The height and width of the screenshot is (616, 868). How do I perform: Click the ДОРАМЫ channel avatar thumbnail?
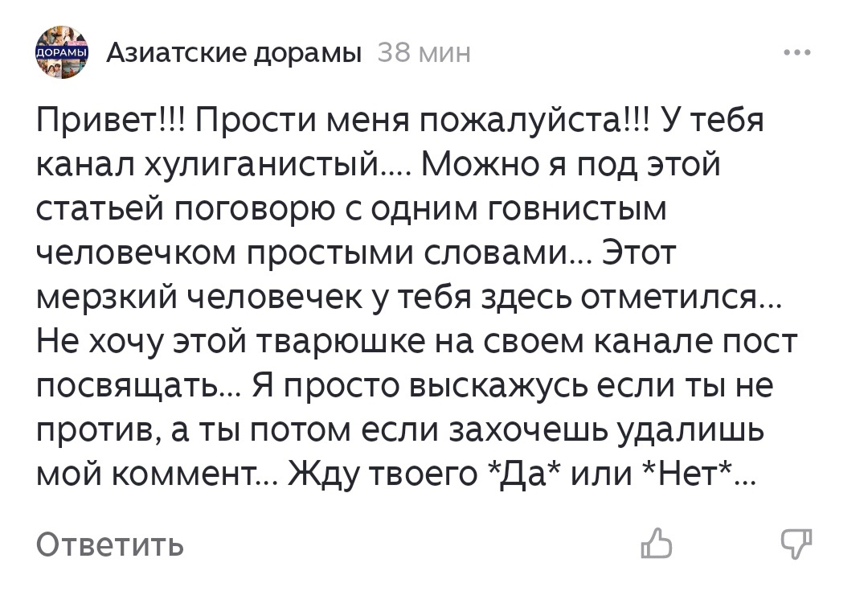point(60,51)
